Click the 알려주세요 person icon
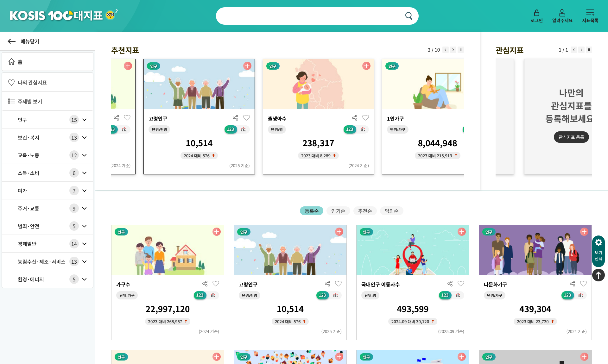Image resolution: width=608 pixels, height=364 pixels. pos(562,13)
